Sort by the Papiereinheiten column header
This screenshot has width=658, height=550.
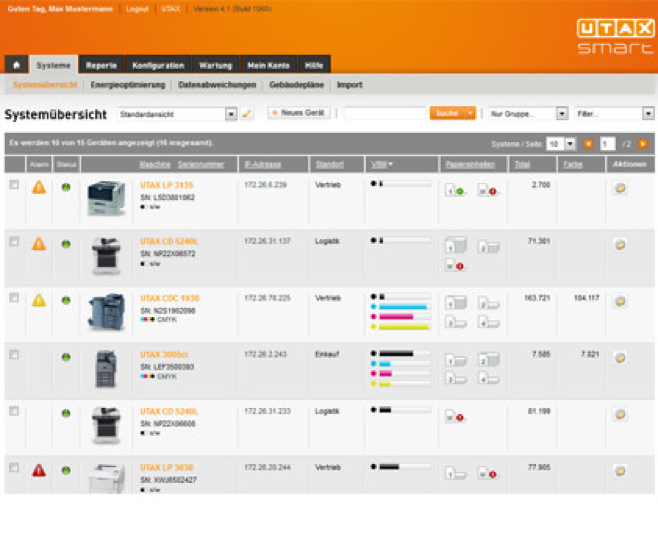click(x=470, y=164)
